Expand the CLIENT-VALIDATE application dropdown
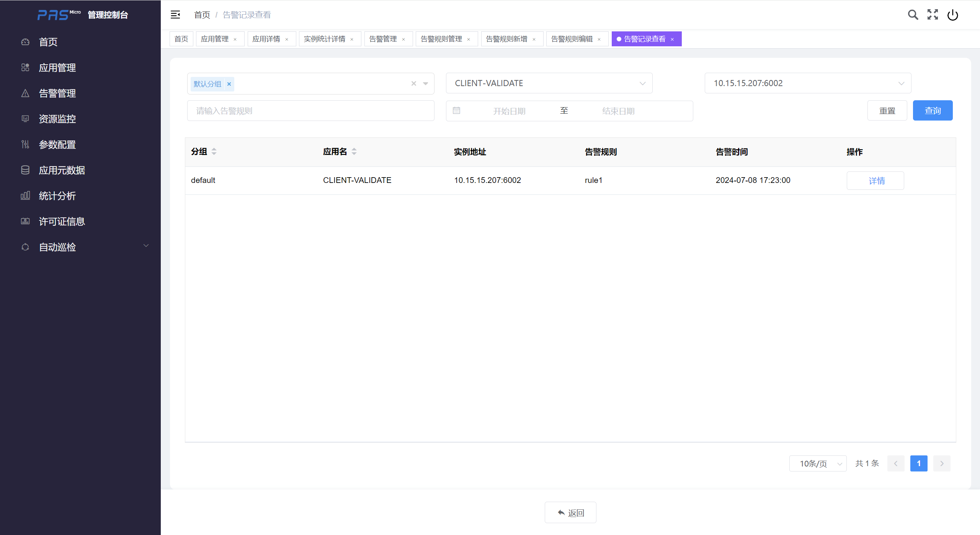The width and height of the screenshot is (980, 535). click(x=549, y=83)
